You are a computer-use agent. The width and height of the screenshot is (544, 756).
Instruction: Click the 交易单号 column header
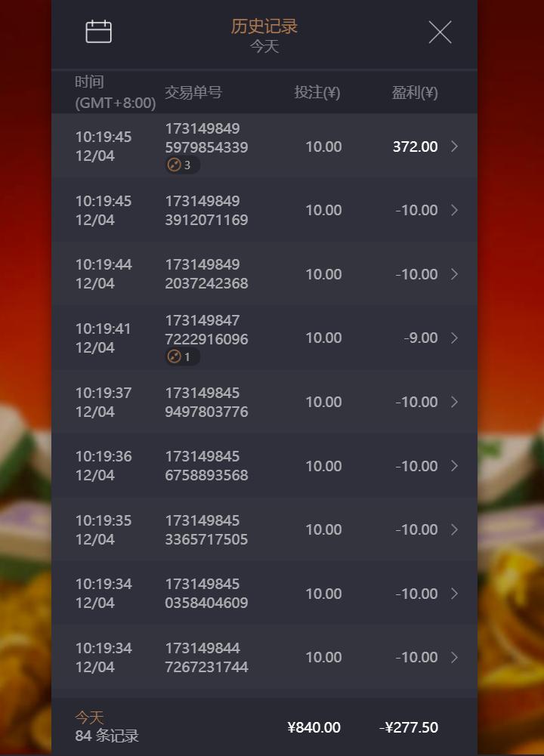point(193,92)
